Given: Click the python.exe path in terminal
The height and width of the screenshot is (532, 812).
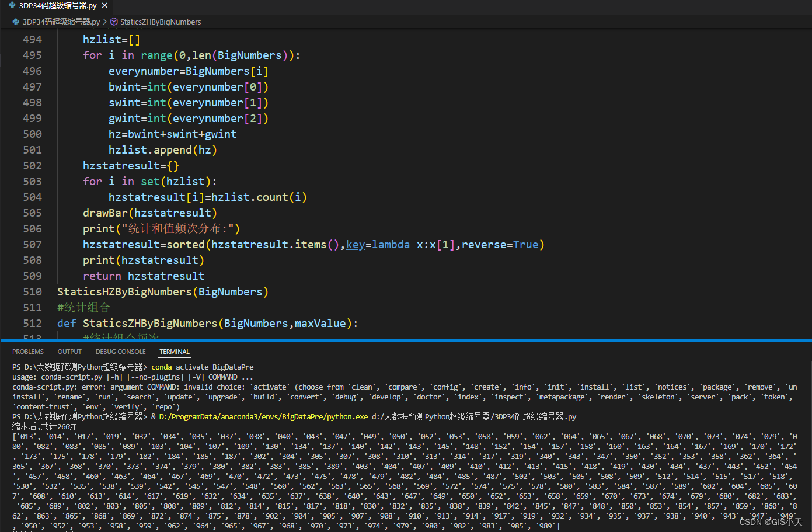Looking at the screenshot, I should (264, 417).
